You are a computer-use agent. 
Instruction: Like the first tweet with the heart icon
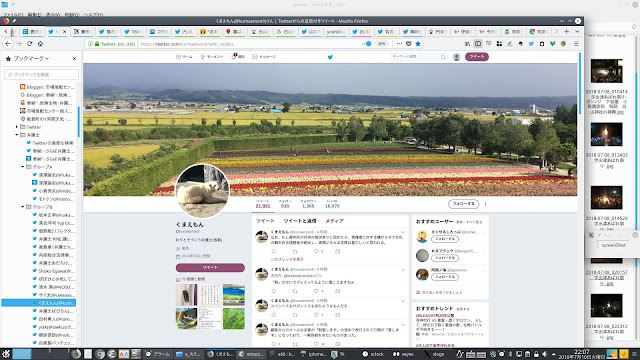[x=316, y=251]
